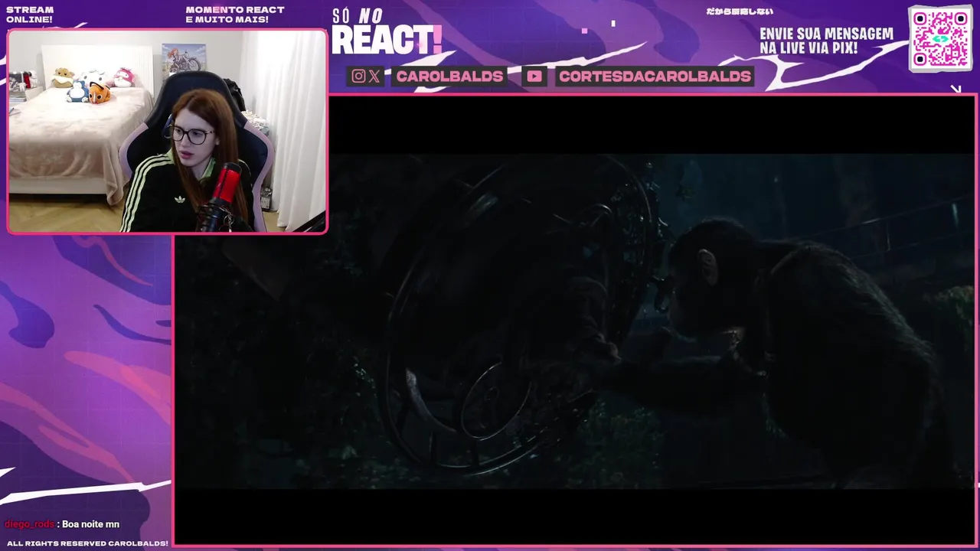Click ENVIE SUA MENSAGEM NA LIVE VIA PIX!
Screen dimensions: 980x551
[x=827, y=41]
